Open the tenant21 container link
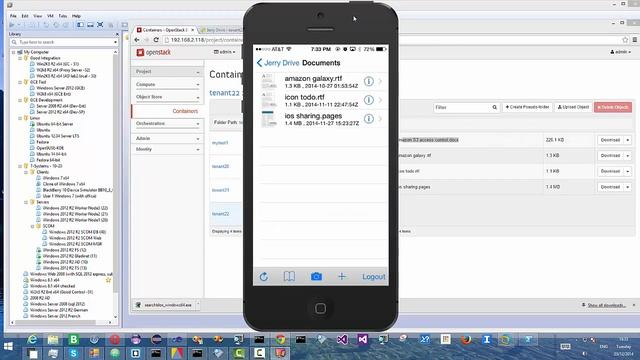The height and width of the screenshot is (360, 640). [220, 190]
